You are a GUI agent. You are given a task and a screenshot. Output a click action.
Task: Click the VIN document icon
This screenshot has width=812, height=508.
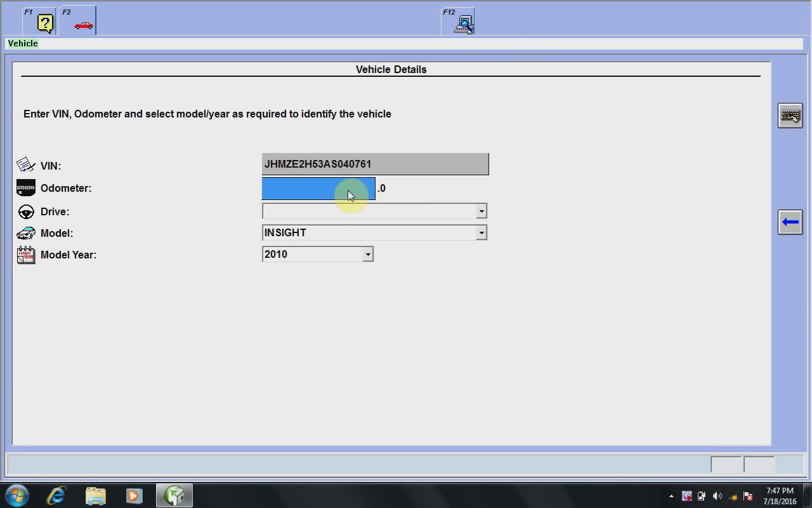click(x=25, y=165)
